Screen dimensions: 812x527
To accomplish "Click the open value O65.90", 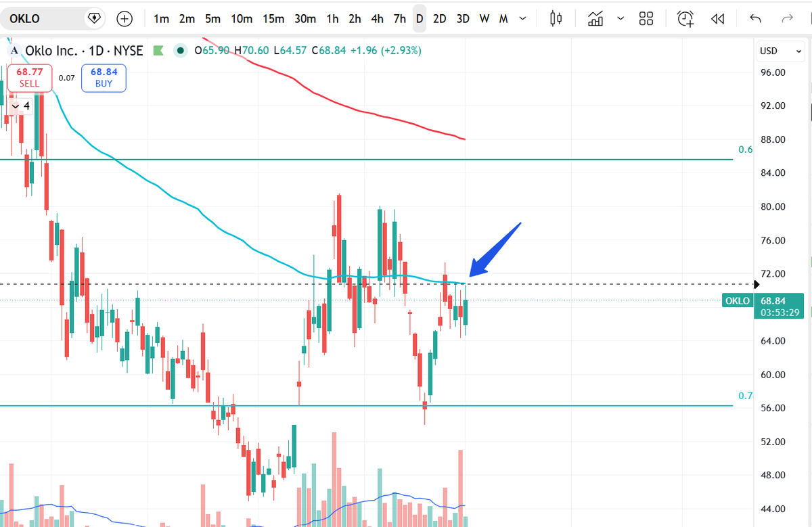I will [212, 50].
